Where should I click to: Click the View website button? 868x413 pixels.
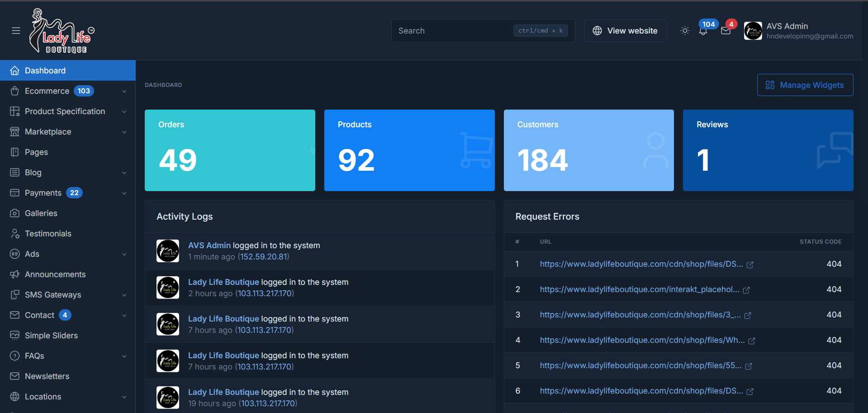(x=625, y=31)
